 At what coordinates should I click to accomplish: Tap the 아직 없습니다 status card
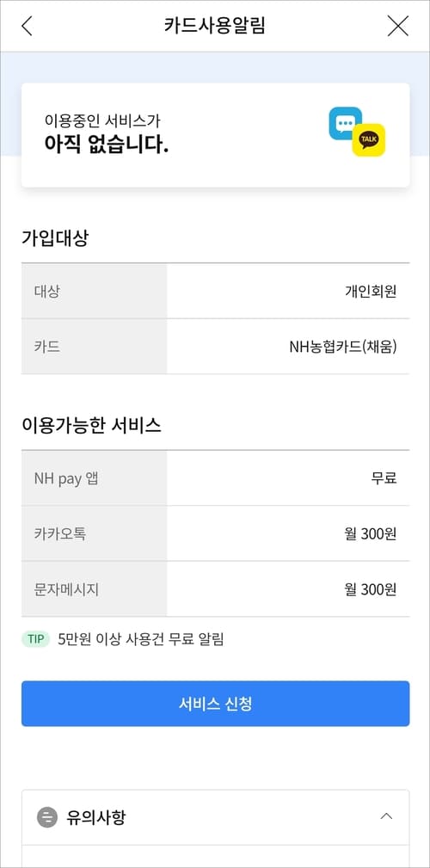click(x=215, y=135)
